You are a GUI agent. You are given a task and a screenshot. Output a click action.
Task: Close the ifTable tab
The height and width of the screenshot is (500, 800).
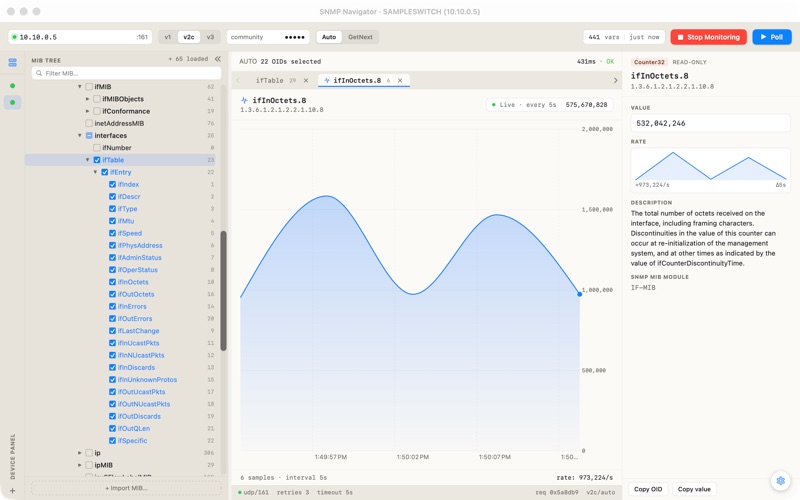coord(306,81)
